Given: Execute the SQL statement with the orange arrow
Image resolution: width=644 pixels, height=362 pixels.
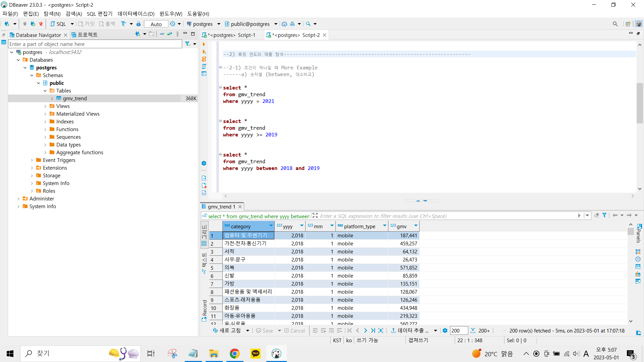Looking at the screenshot, I should click(x=204, y=44).
